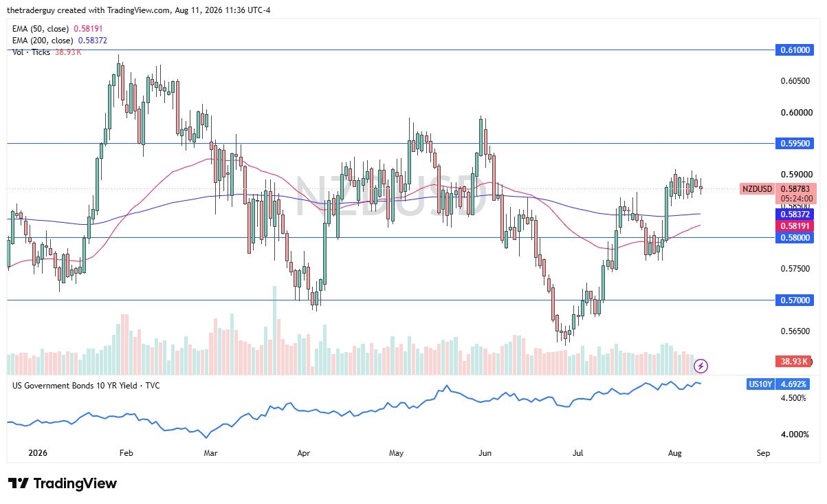The width and height of the screenshot is (827, 504).
Task: Click the May label on time axis
Action: pos(396,454)
